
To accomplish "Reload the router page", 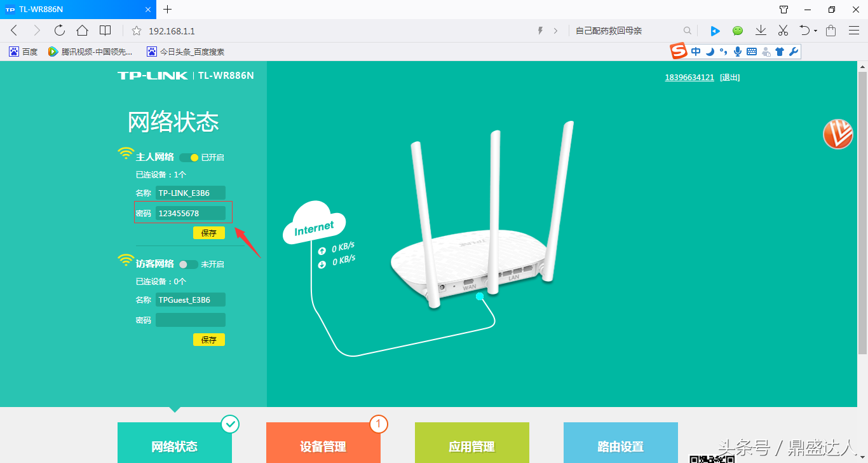I will coord(60,31).
